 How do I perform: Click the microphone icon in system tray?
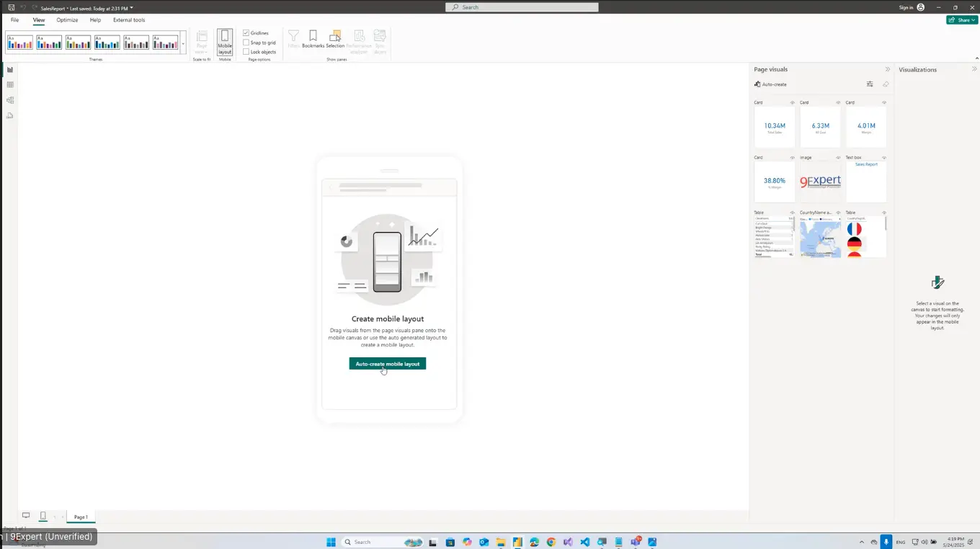886,542
